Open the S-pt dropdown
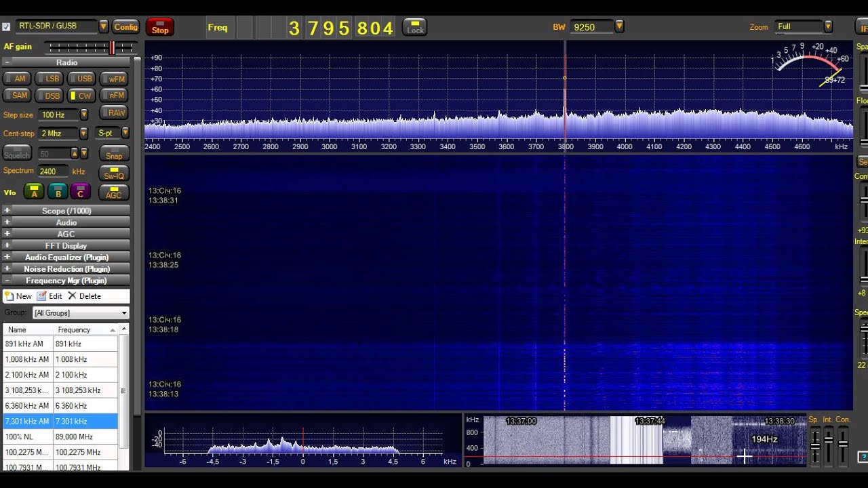The image size is (868, 488). [x=125, y=133]
